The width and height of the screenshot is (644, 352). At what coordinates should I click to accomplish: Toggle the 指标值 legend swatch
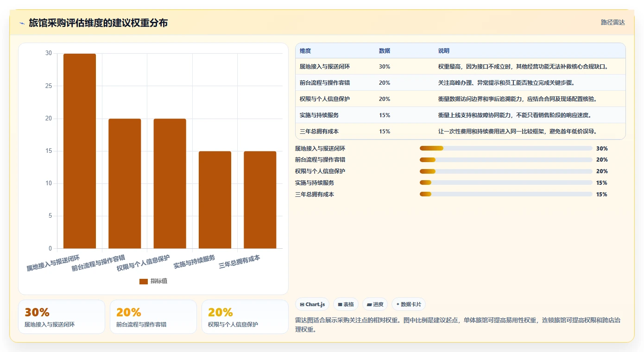point(144,281)
